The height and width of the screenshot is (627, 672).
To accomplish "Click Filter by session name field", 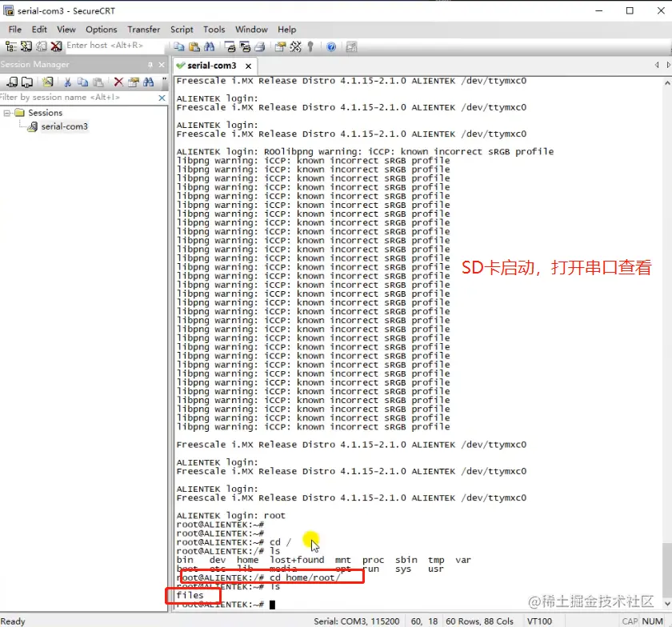I will 78,98.
